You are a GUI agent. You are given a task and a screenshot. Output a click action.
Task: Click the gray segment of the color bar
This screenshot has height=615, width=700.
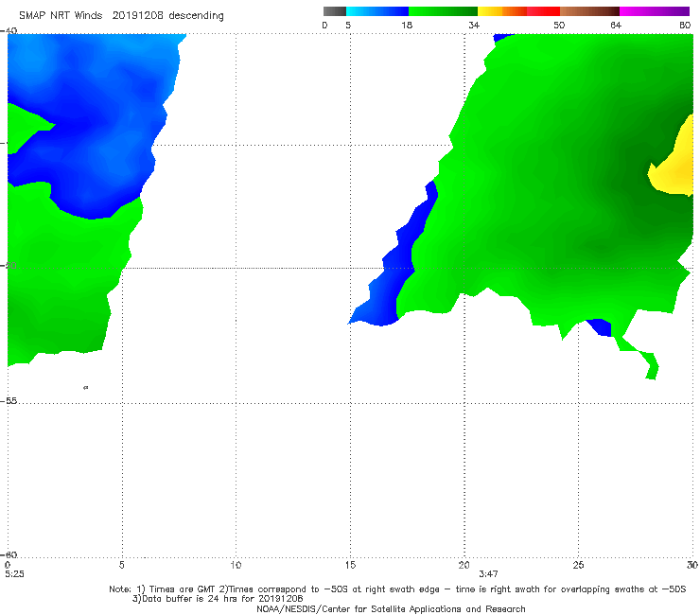[x=334, y=11]
